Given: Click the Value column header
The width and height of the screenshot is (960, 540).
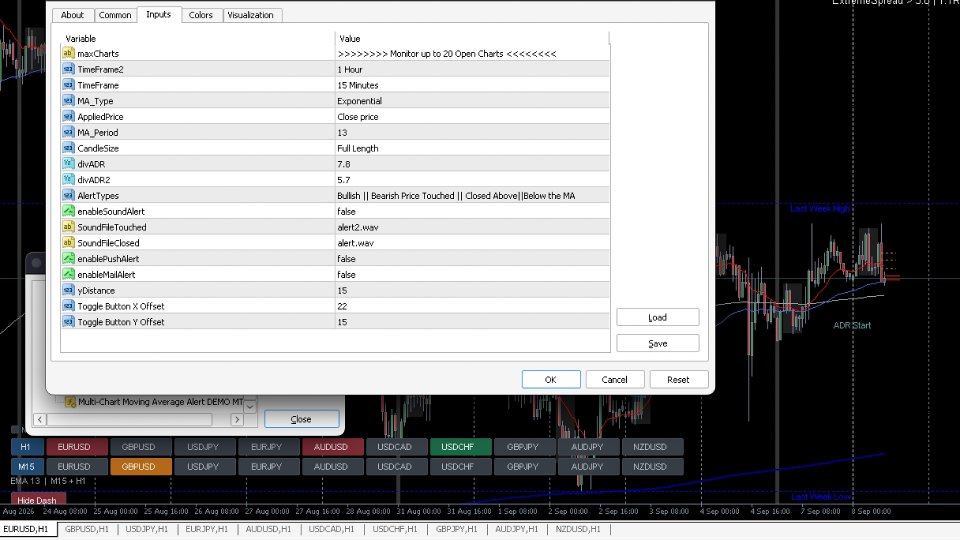Looking at the screenshot, I should [472, 39].
